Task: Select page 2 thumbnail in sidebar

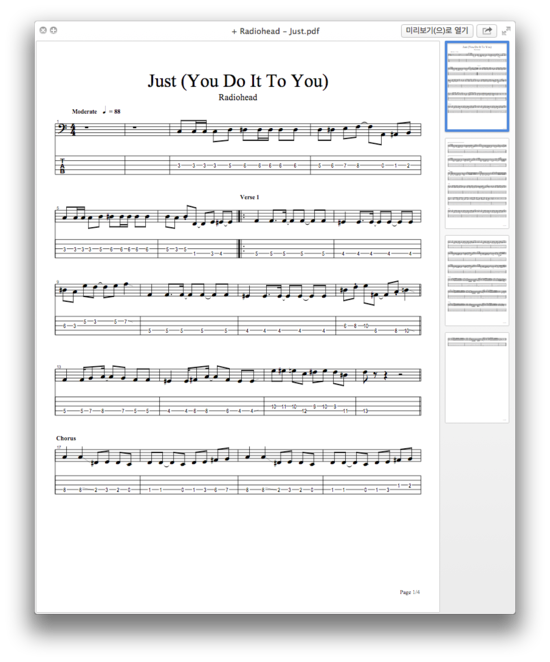Action: [x=477, y=183]
